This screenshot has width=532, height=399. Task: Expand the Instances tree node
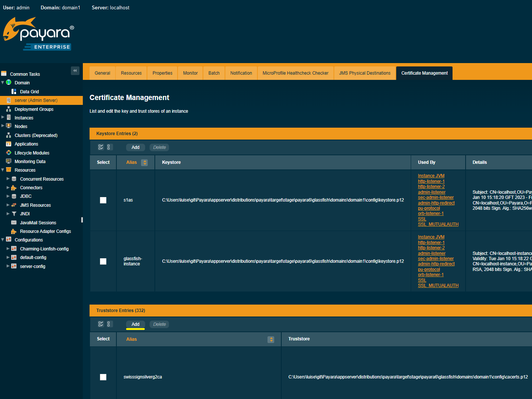[3, 117]
